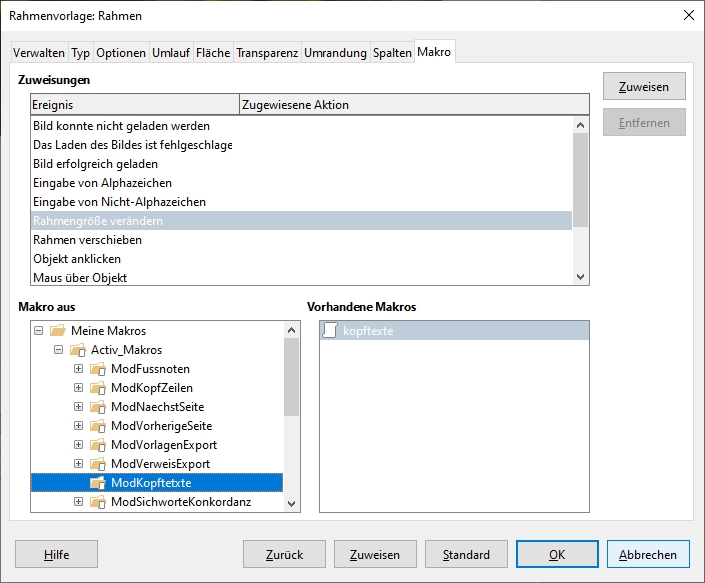Click the ModSichworteKonkordanz module icon
The image size is (705, 583).
point(97,502)
